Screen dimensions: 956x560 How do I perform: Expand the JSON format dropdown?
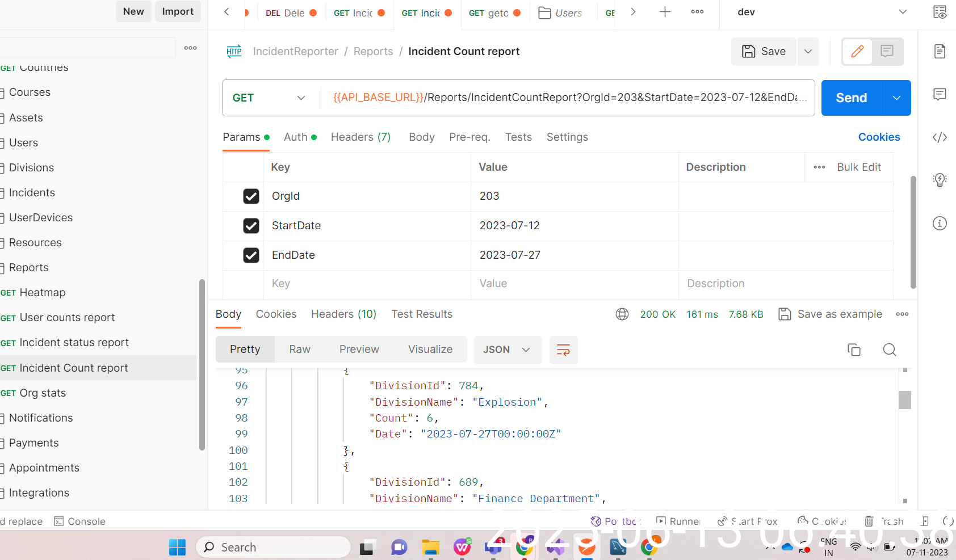[x=507, y=350]
